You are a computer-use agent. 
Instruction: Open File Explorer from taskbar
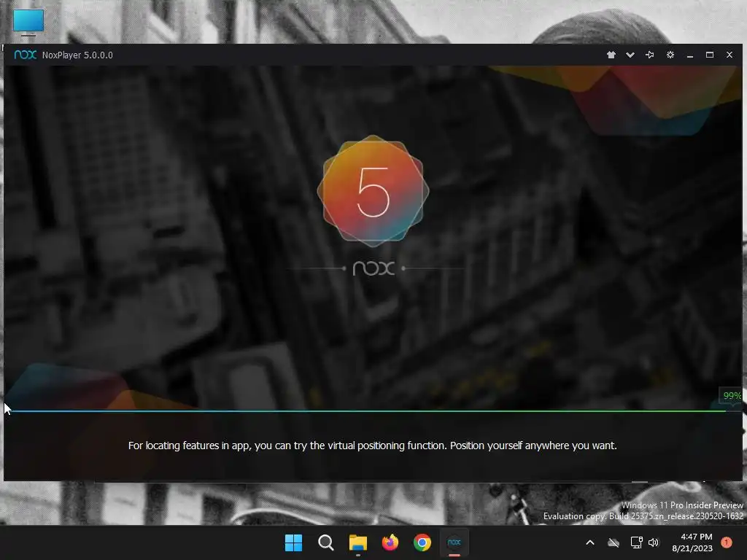point(357,542)
